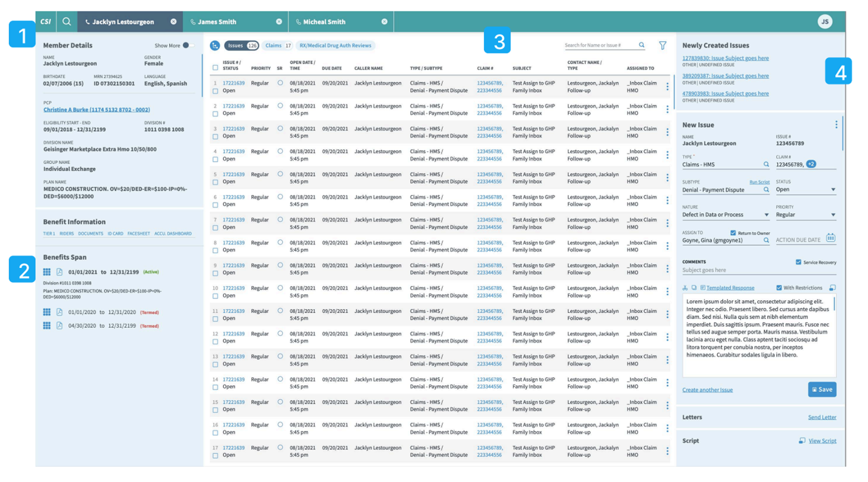Uncheck the Service Recovery checkbox
This screenshot has width=868, height=482.
click(798, 262)
